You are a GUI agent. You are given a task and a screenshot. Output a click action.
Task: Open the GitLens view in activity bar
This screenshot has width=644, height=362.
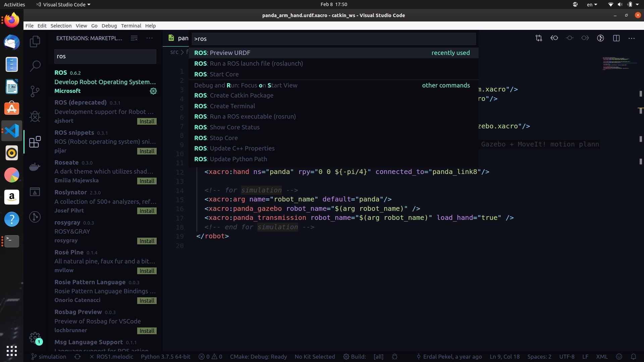pyautogui.click(x=35, y=217)
